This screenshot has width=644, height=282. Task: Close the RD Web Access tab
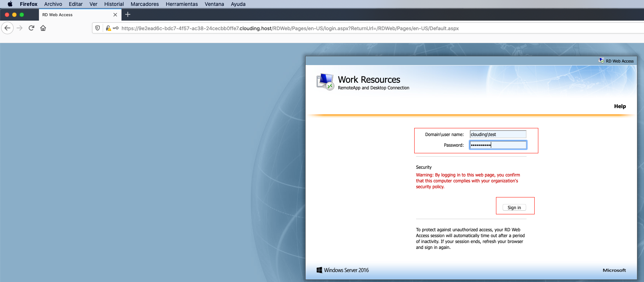point(115,15)
